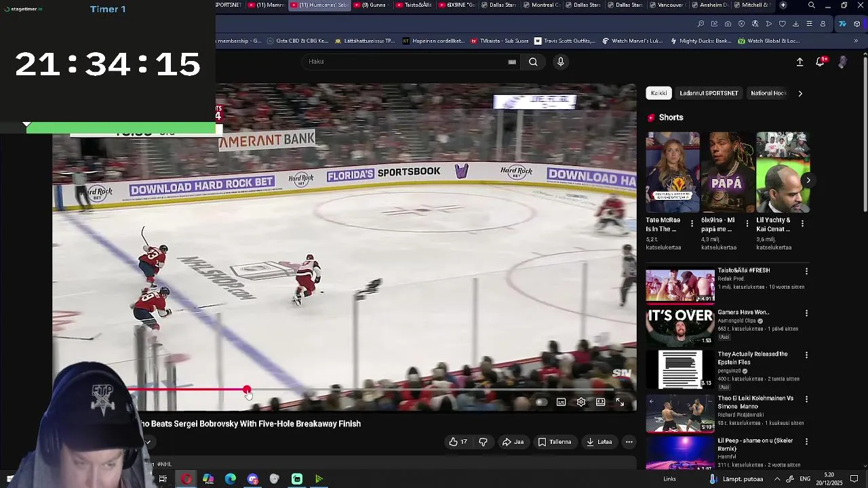The height and width of the screenshot is (488, 868).
Task: Open the TVkaista - Sub Suora bookmark
Action: (x=498, y=41)
